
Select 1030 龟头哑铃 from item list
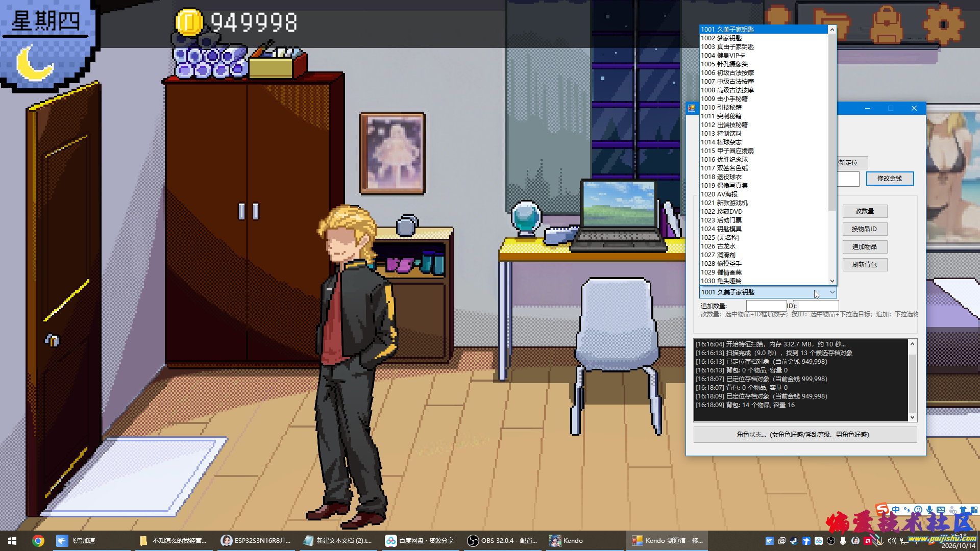point(764,281)
